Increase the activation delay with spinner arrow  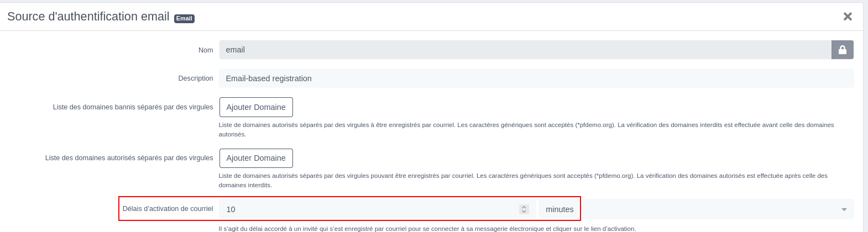click(x=524, y=207)
